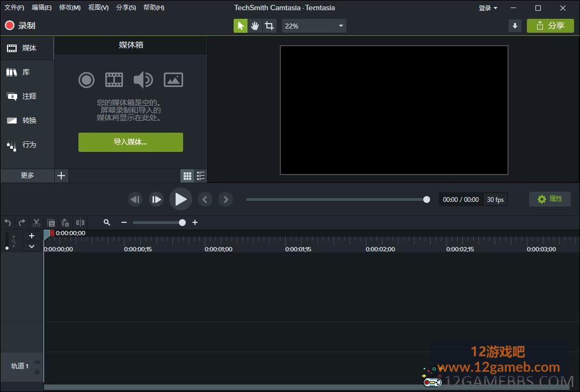Select the arrow Edit mode tool

coord(241,26)
